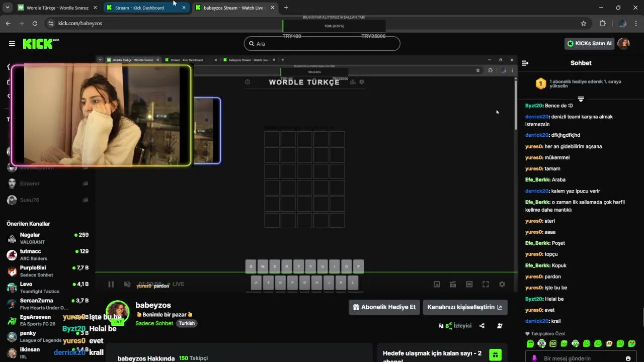This screenshot has width=644, height=362.
Task: Jump to LIVE indicator in player
Action: 176,284
